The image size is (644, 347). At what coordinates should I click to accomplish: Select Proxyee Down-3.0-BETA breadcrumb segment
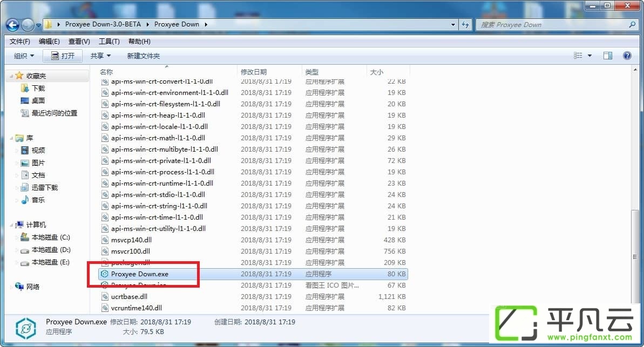pos(103,24)
